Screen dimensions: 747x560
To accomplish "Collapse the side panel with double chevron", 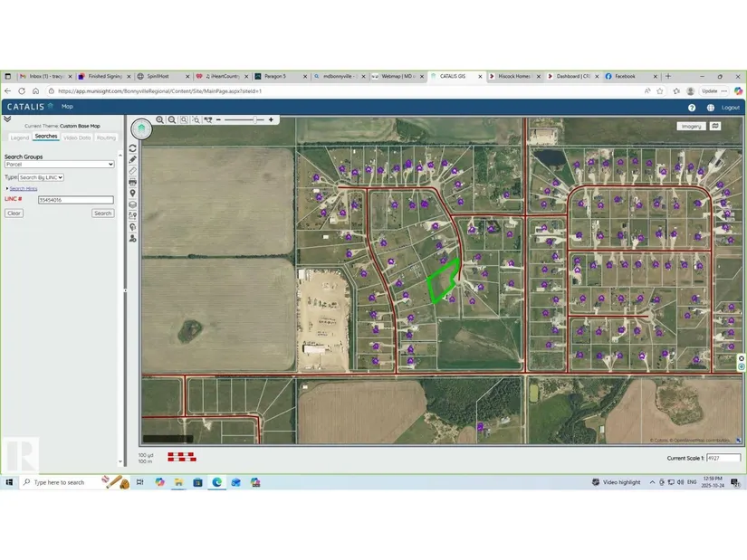I will 7,119.
